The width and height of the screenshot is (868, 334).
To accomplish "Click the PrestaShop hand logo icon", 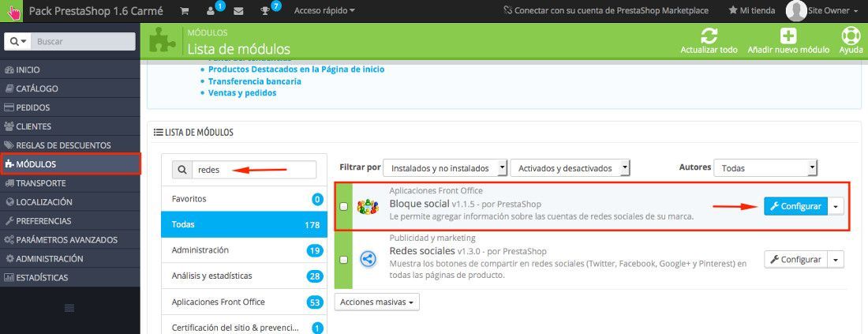I will click(x=11, y=11).
